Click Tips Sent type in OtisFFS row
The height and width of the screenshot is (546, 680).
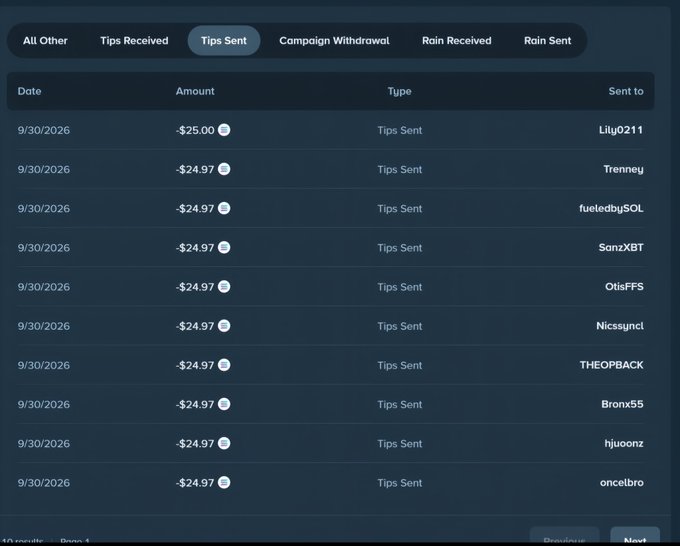[399, 287]
